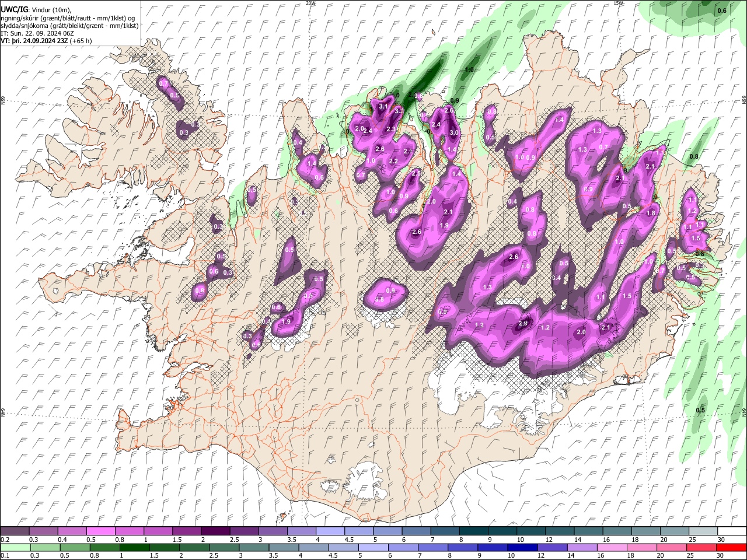Click the '1.8' snowfall value on the map
This screenshot has width=747, height=560.
651,213
